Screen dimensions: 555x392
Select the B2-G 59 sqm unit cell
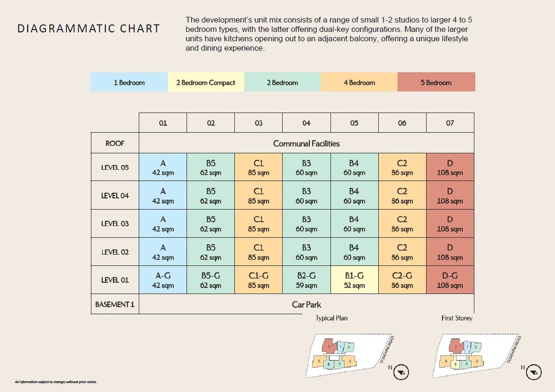[306, 280]
